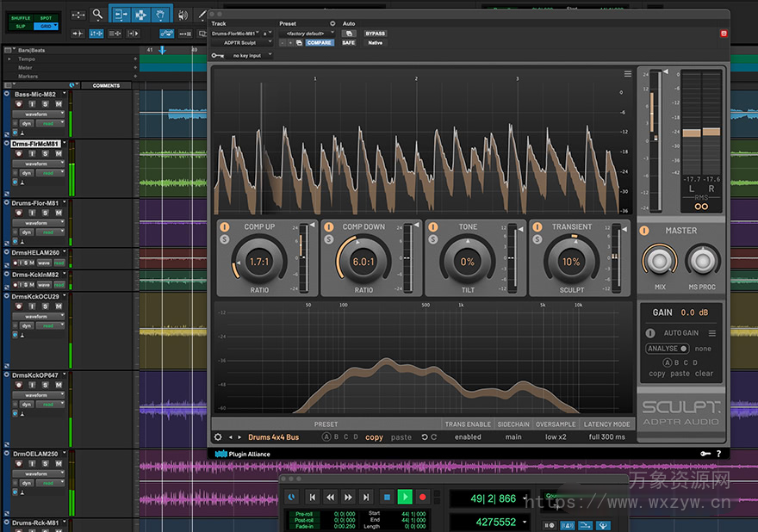Click the MIX knob in the MASTER section
This screenshot has width=758, height=532.
pos(659,260)
